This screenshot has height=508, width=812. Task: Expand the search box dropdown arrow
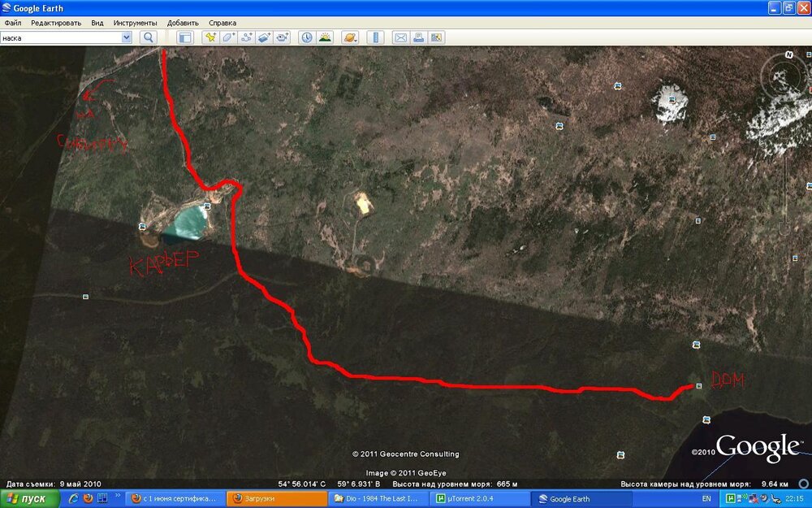coord(127,37)
